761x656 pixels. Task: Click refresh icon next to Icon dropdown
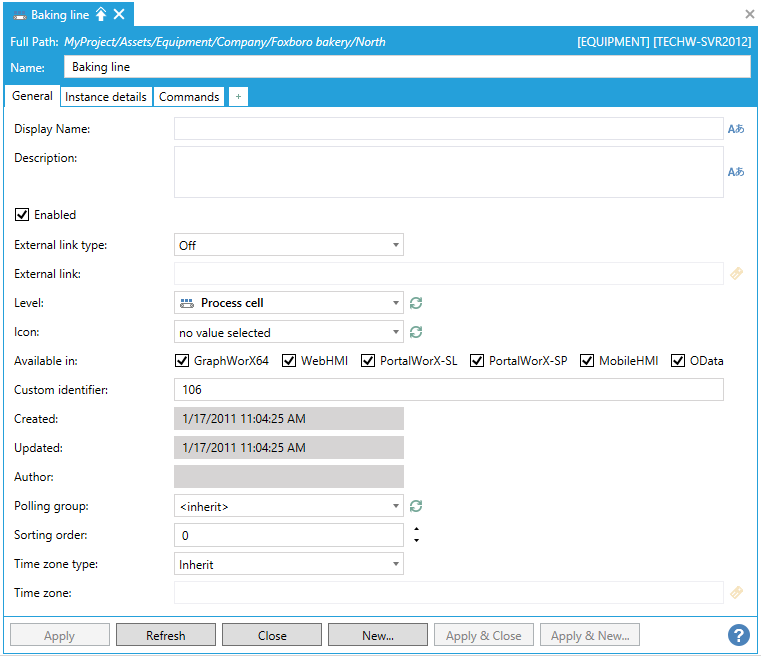point(416,332)
